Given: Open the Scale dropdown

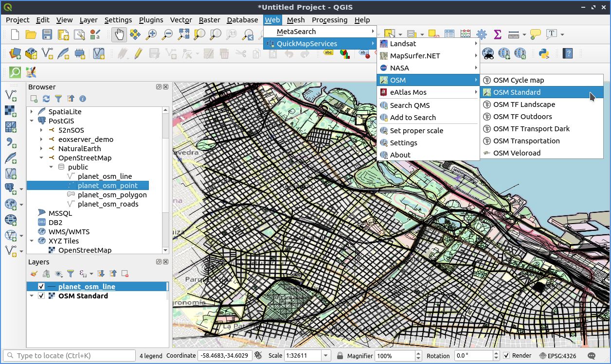Looking at the screenshot, I should pyautogui.click(x=327, y=355).
